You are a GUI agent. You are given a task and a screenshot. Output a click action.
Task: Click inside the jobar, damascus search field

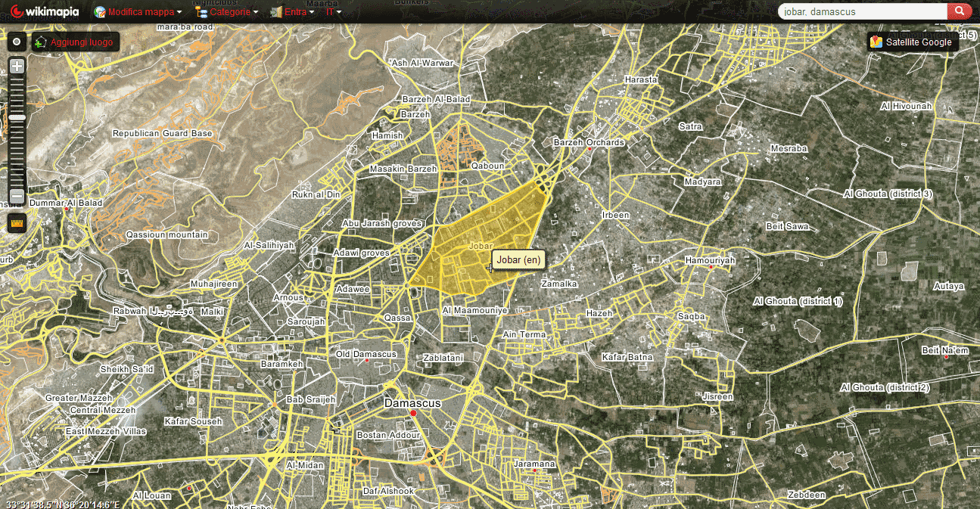coord(863,11)
